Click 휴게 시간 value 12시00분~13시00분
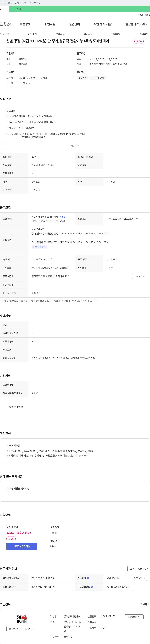150x644 pixels. coord(42,260)
